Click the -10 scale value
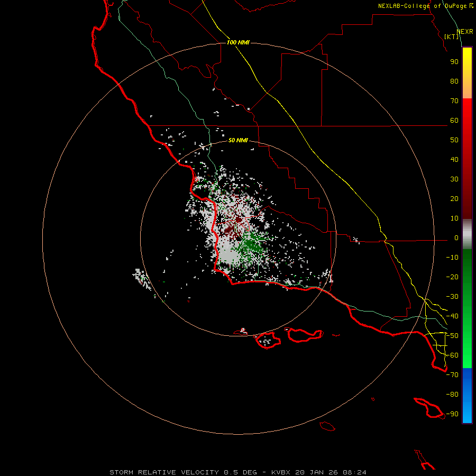This screenshot has width=476, height=476. pos(452,258)
